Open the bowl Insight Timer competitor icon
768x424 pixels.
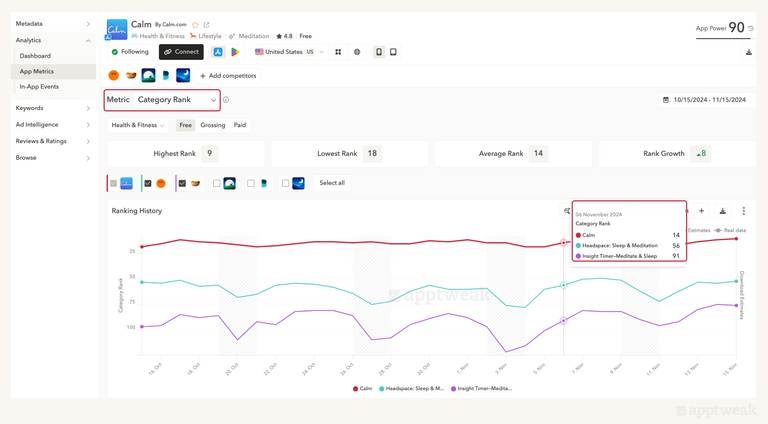(131, 75)
